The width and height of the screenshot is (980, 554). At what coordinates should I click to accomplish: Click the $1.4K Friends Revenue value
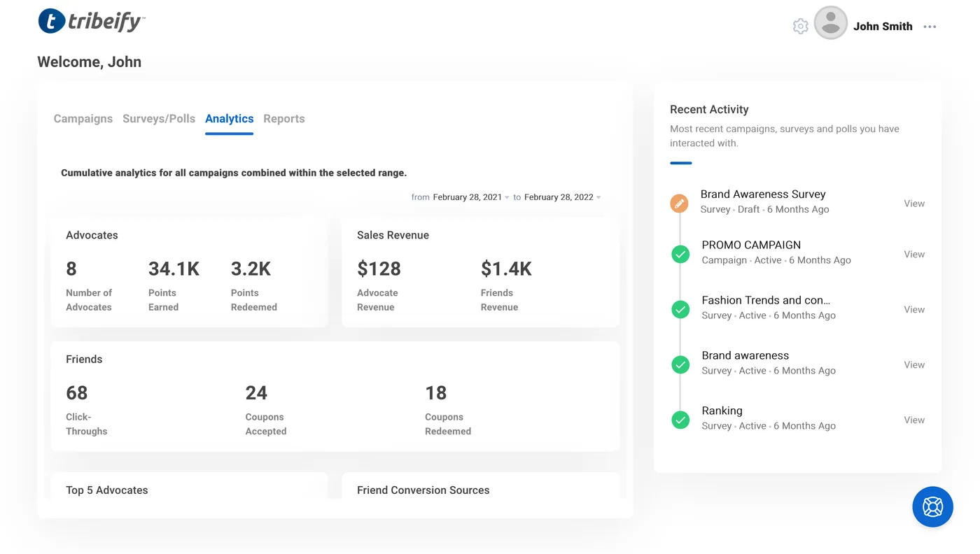click(506, 269)
